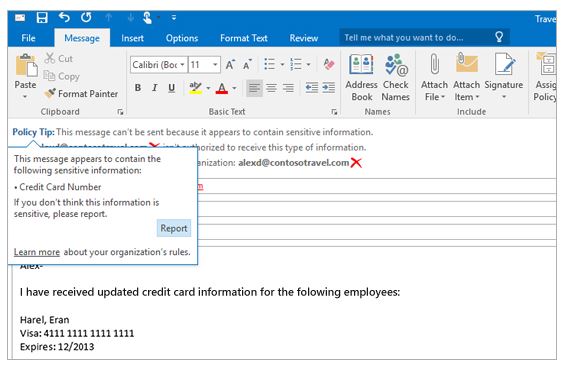Expand highlight color palette arrow
This screenshot has width=565, height=369.
208,88
